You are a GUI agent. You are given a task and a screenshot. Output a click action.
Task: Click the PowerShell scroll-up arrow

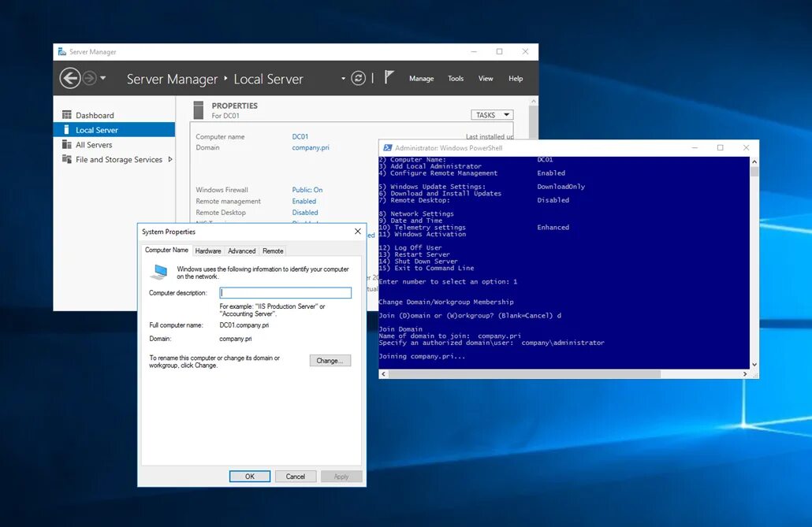[x=754, y=161]
